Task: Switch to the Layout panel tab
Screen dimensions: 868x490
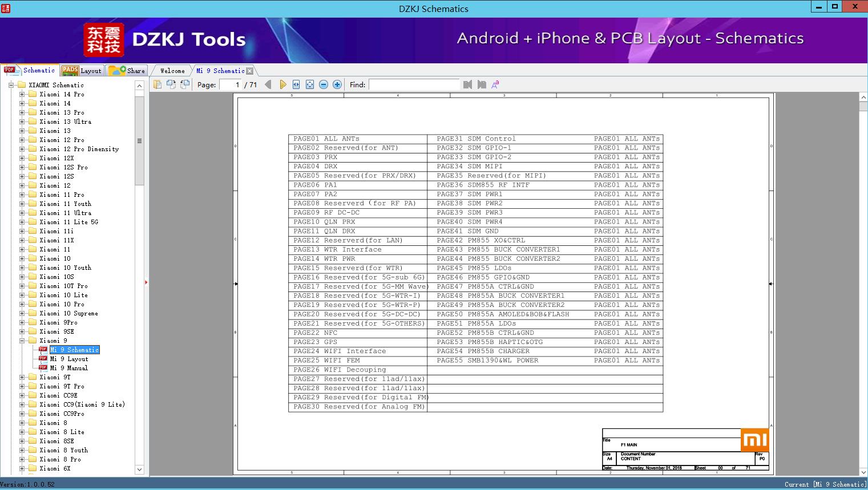Action: (x=82, y=71)
